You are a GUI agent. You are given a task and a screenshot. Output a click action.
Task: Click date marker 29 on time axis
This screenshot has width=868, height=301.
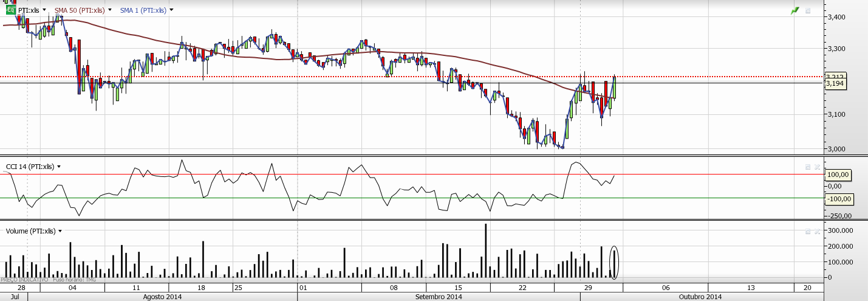587,288
